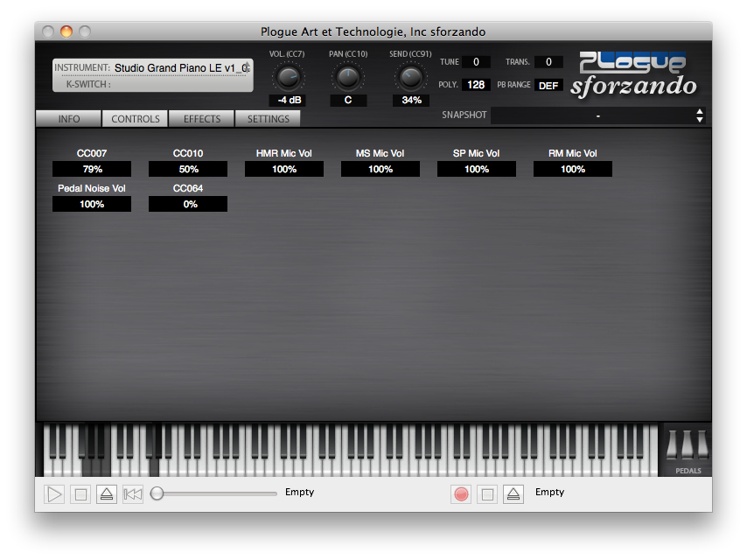The height and width of the screenshot is (560, 747).
Task: Stop the recorder with its square button
Action: 487,494
